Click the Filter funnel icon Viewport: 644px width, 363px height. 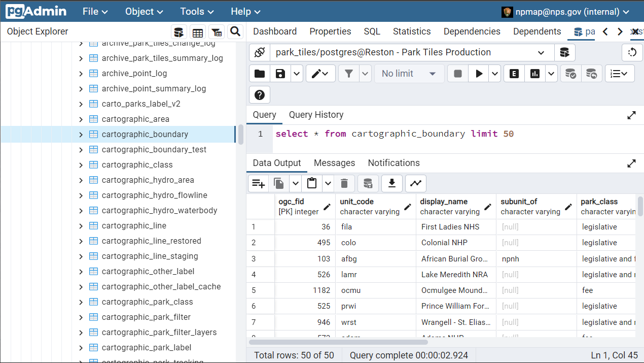349,74
